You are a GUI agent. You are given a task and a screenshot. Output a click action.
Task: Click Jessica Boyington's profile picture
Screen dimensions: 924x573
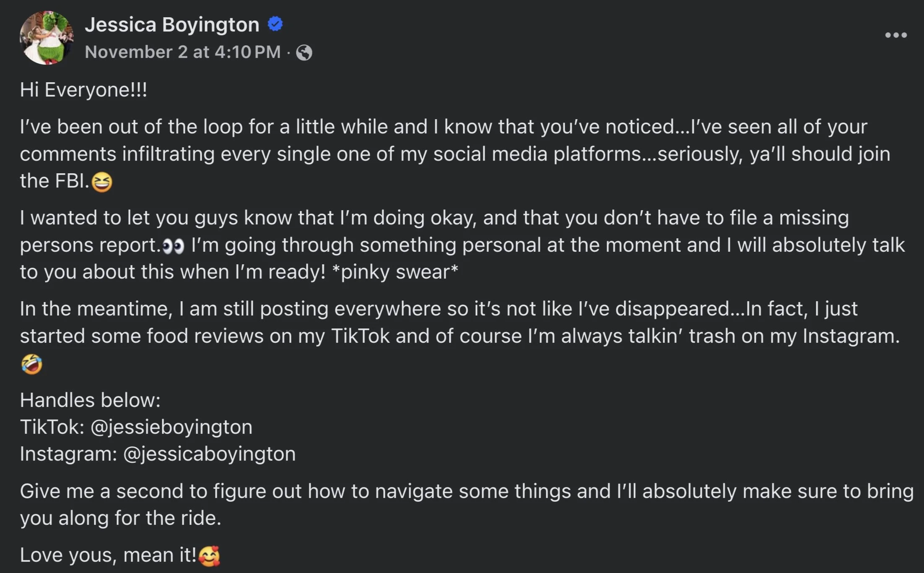[x=46, y=38]
